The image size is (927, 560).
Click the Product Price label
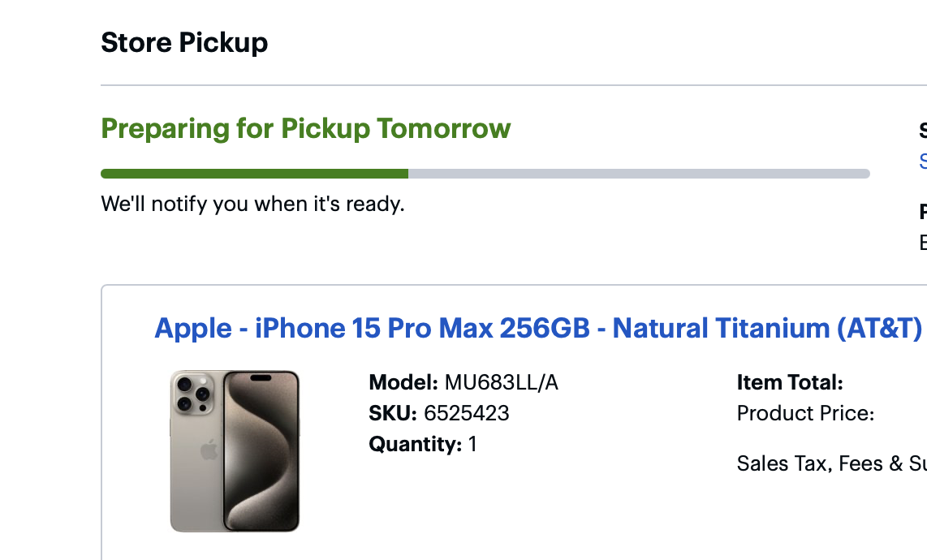pyautogui.click(x=805, y=413)
